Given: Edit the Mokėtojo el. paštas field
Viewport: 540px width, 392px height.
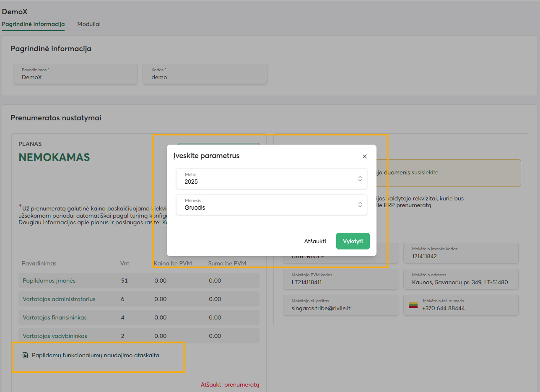Looking at the screenshot, I should pos(340,305).
